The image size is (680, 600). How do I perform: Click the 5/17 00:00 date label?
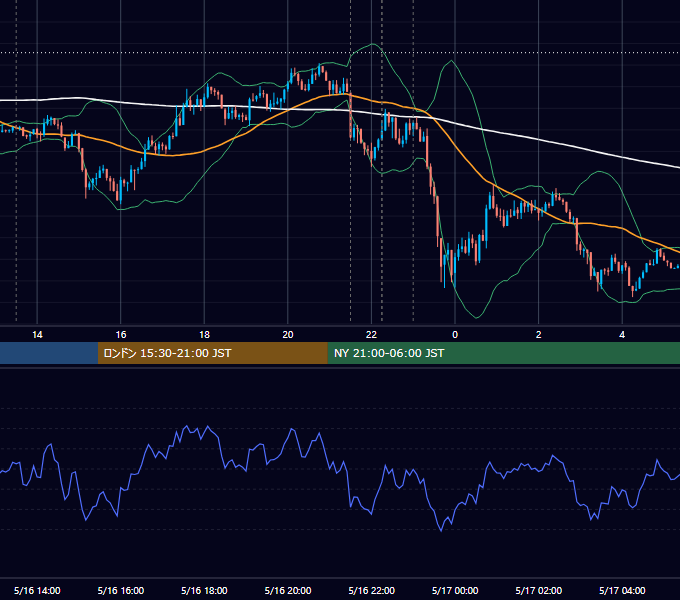(455, 590)
